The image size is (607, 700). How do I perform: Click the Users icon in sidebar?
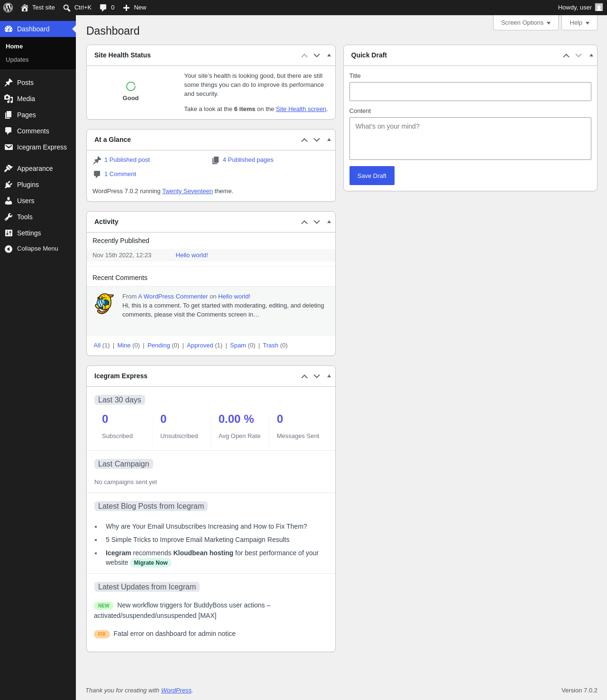point(9,201)
